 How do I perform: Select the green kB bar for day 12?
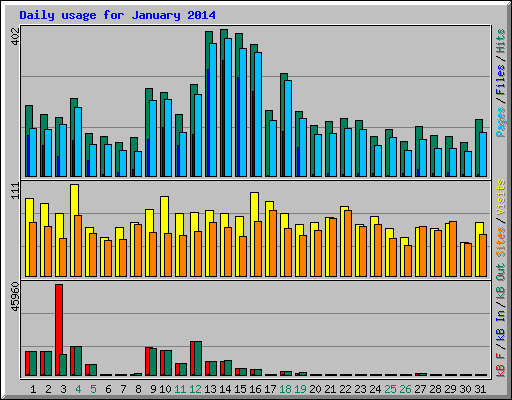coord(198,358)
